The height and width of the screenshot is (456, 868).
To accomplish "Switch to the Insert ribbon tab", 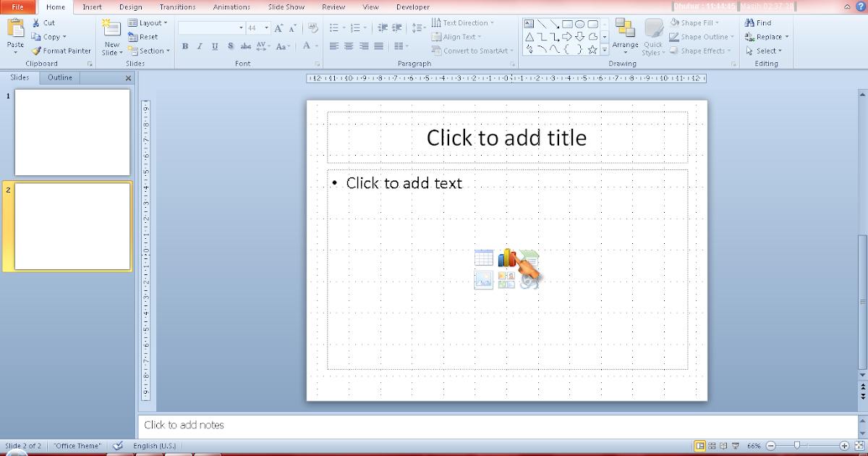I will 92,7.
